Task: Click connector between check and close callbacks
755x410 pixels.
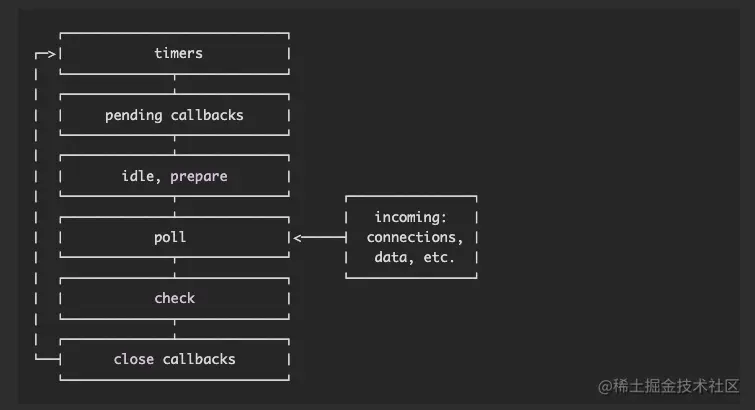Action: [x=175, y=329]
